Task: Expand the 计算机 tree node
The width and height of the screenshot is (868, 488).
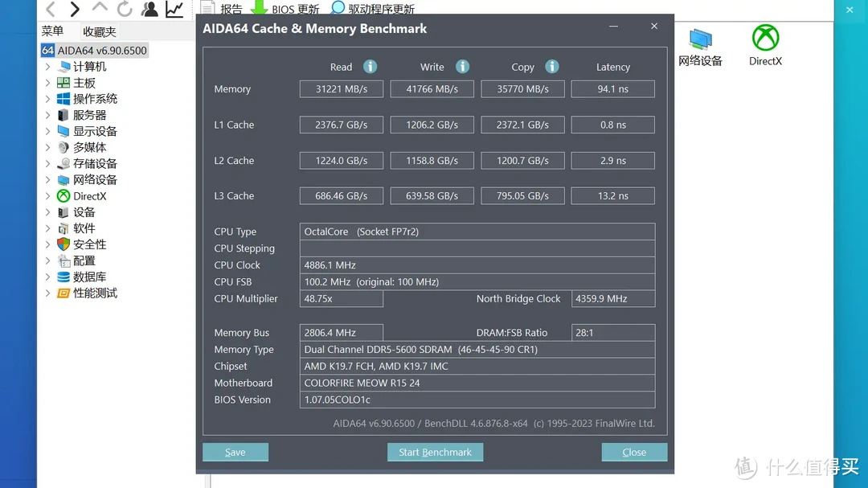Action: (x=47, y=67)
